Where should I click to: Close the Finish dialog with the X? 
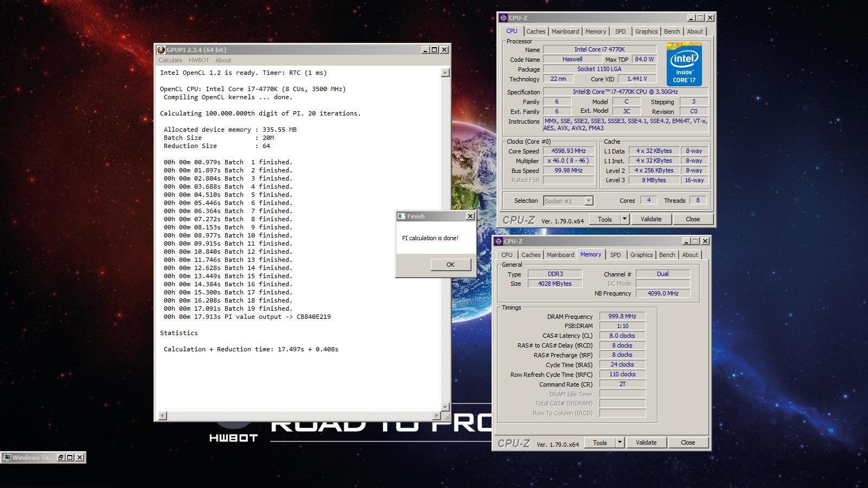pyautogui.click(x=470, y=216)
